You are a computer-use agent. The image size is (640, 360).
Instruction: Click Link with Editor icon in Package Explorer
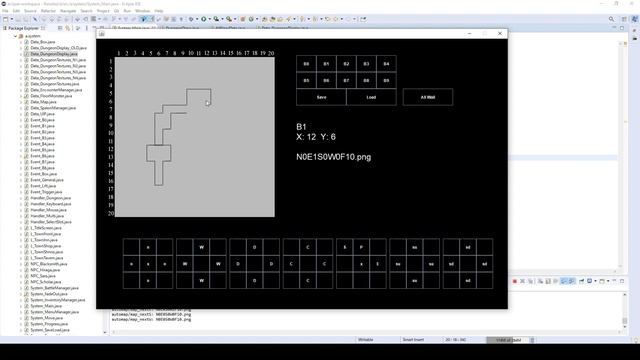[68, 28]
